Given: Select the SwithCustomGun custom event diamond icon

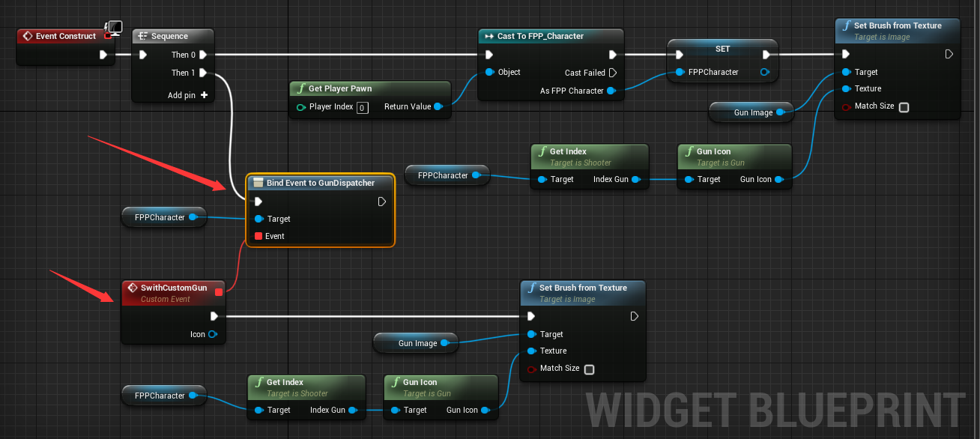Looking at the screenshot, I should pyautogui.click(x=133, y=287).
